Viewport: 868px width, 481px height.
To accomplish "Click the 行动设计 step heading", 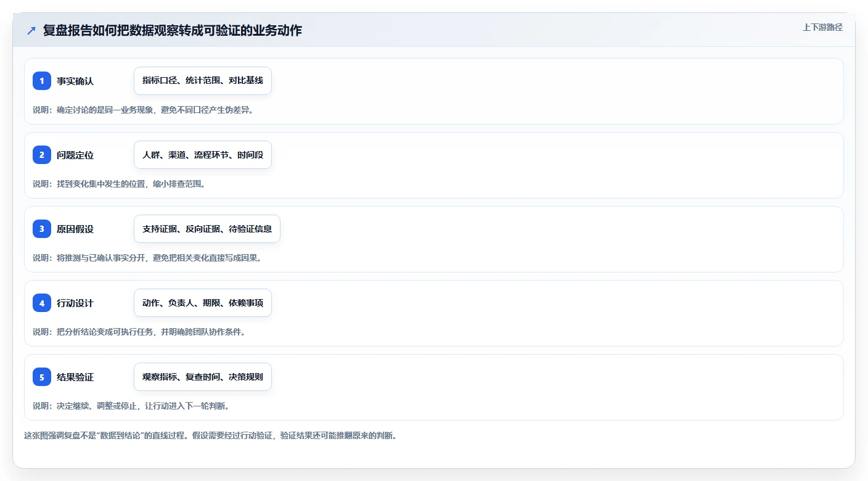I will (75, 303).
